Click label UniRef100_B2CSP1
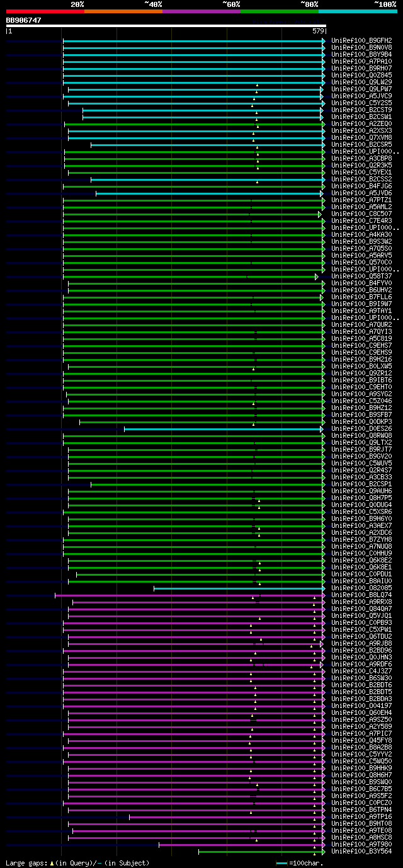The width and height of the screenshot is (403, 868). (361, 484)
